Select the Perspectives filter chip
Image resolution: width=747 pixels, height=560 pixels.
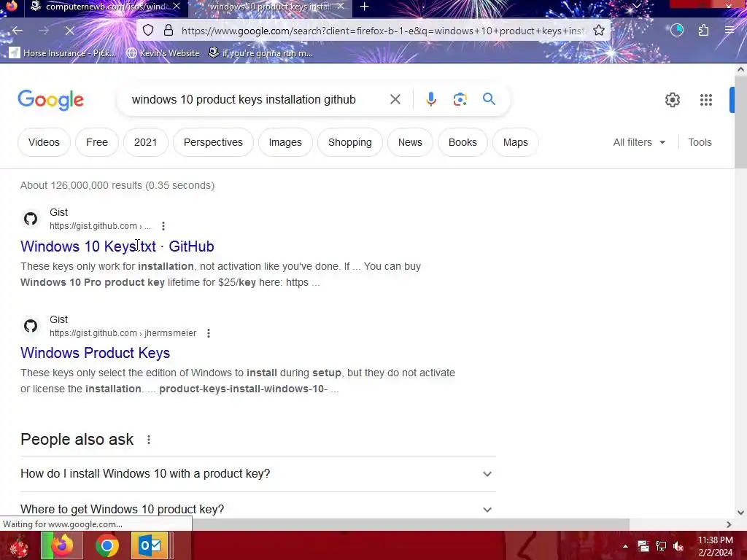tap(213, 142)
